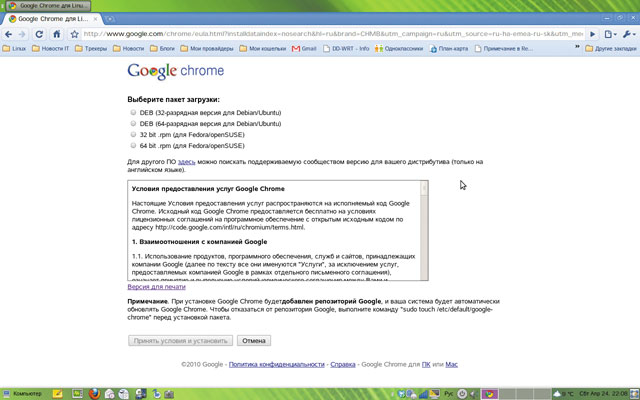
Task: Show hidden bookmarks via double chevron
Action: [x=577, y=47]
